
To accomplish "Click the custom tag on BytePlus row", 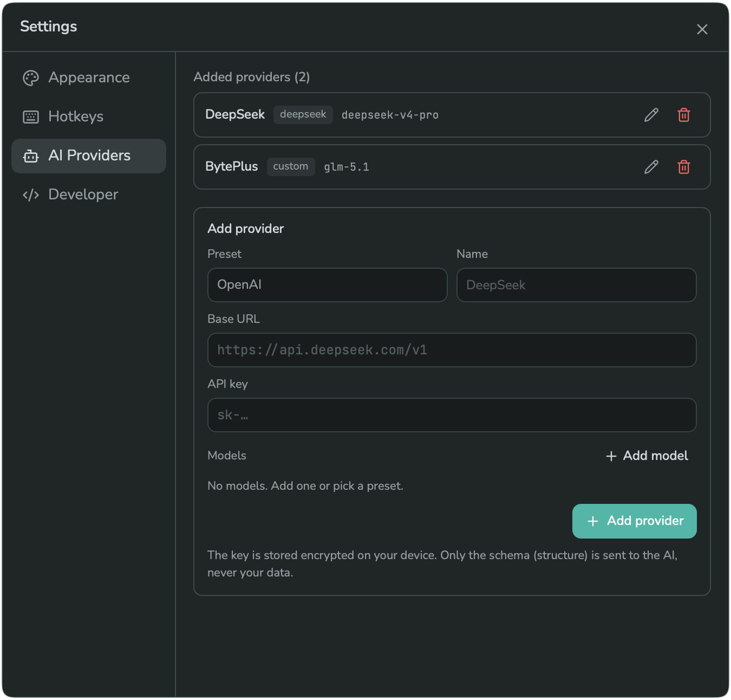I will tap(291, 167).
